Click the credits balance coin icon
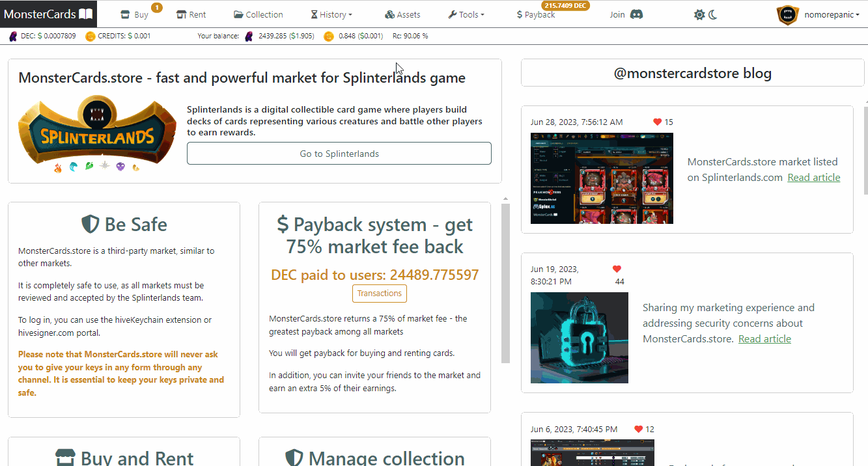This screenshot has height=466, width=868. coord(329,36)
